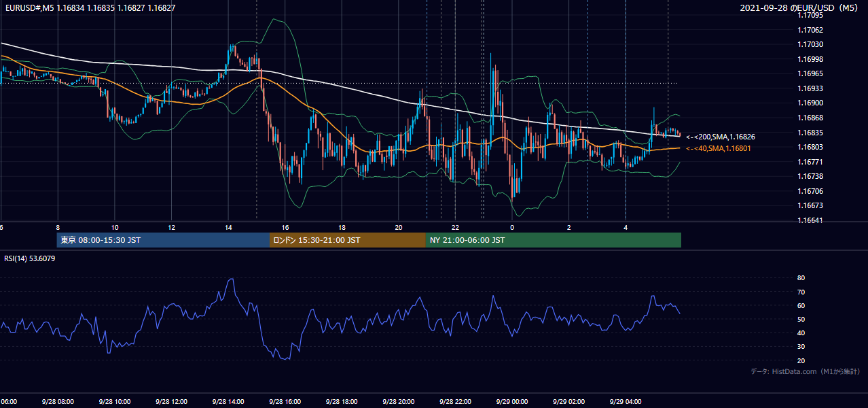
Task: Click price axis label 1.16803
Action: (x=810, y=147)
